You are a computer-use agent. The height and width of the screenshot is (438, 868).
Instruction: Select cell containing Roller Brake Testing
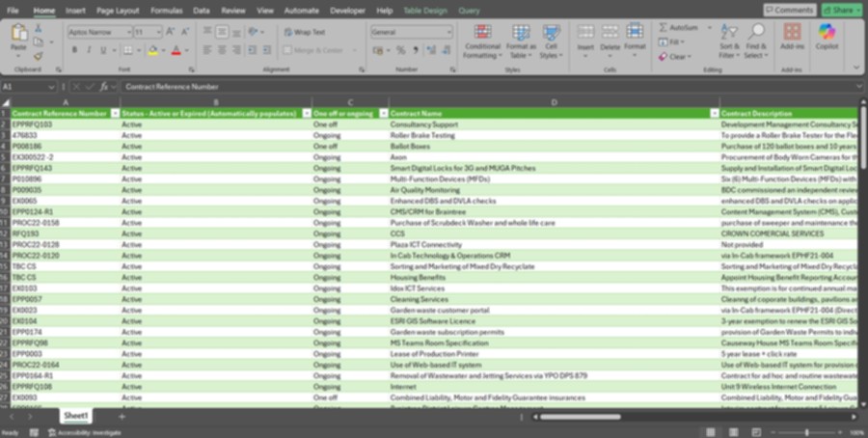click(x=555, y=135)
